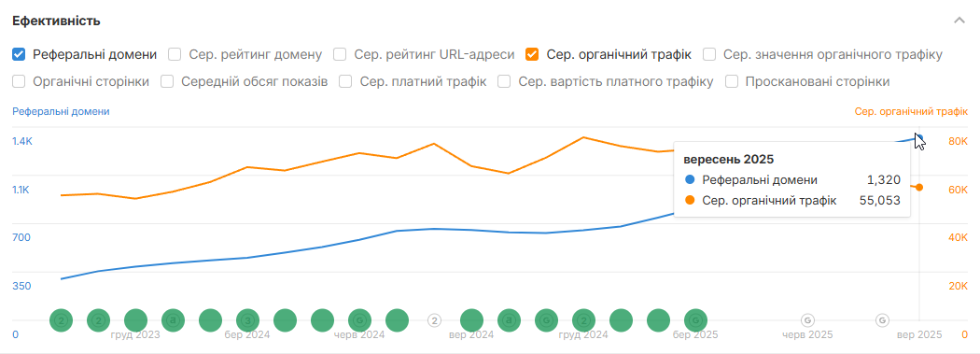Uncheck Сер. органічний трафік checkbox

(533, 54)
